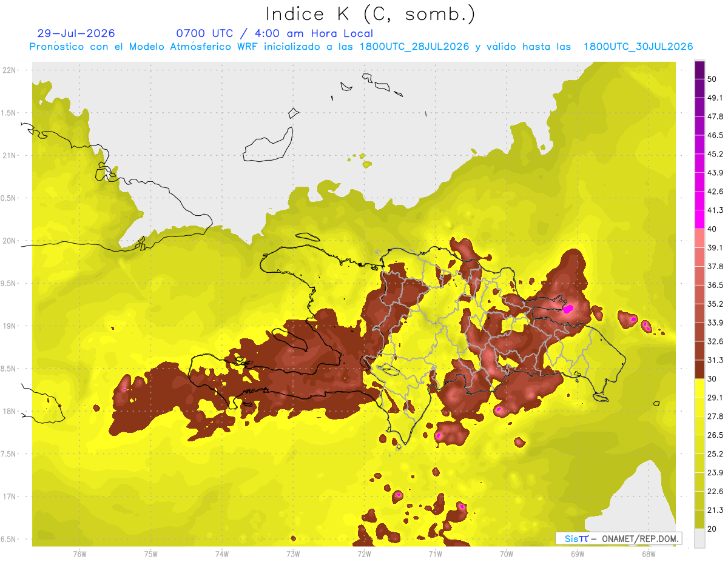Click the latitude label '17N'
The height and width of the screenshot is (562, 728).
click(8, 497)
